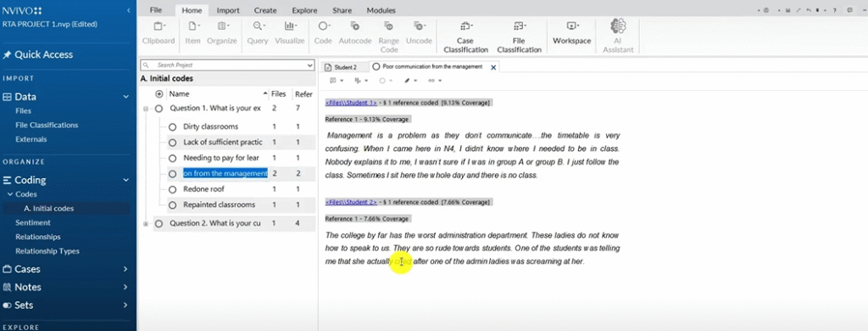Close the Poor communication tab
This screenshot has height=331, width=868.
coord(493,67)
